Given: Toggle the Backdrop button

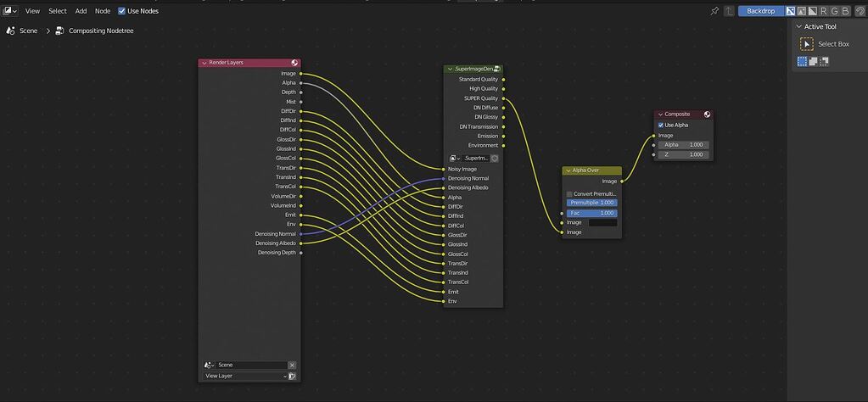Looking at the screenshot, I should pyautogui.click(x=760, y=11).
